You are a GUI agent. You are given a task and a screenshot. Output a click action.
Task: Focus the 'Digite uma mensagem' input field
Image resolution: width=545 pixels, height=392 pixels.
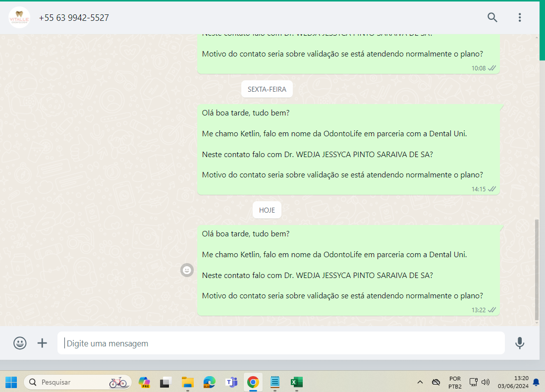281,343
